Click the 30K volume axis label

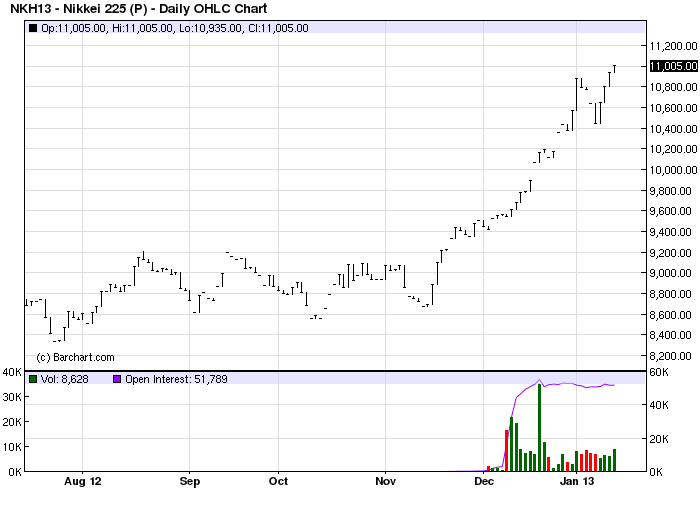(12, 397)
